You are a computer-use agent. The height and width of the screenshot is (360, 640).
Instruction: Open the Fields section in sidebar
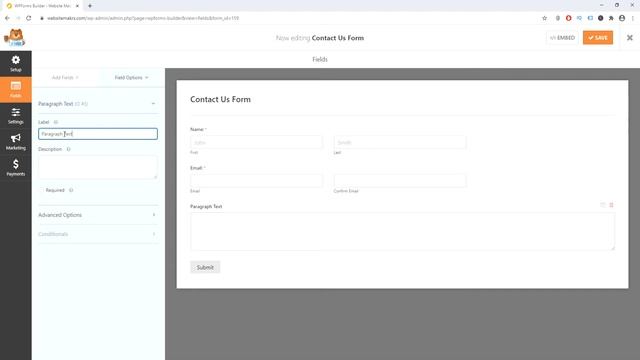[x=16, y=89]
